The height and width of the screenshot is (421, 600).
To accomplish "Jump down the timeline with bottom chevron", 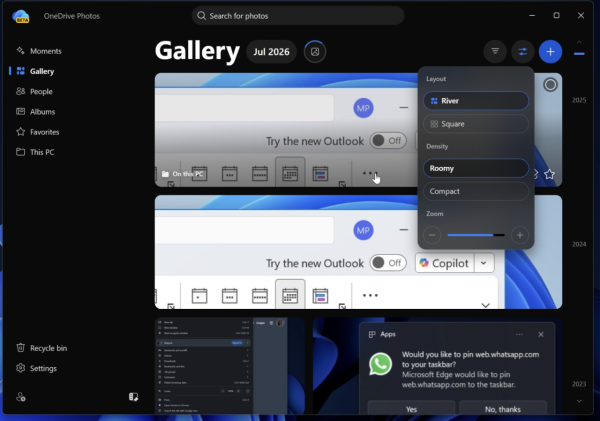I will pos(579,401).
